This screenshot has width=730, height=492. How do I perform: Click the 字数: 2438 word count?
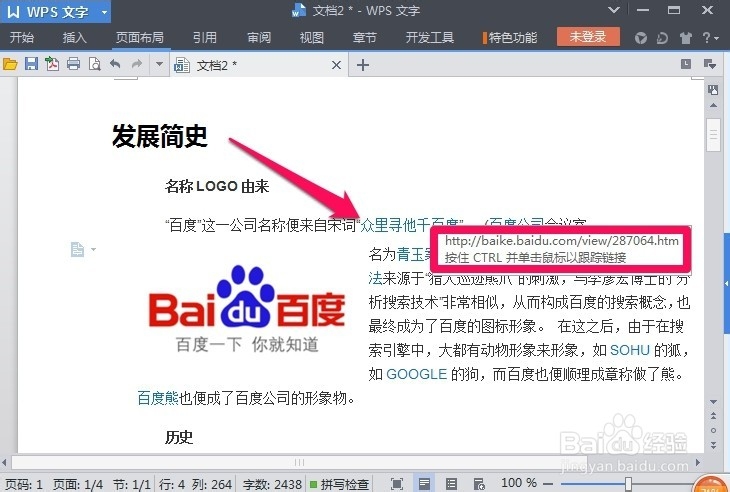pyautogui.click(x=272, y=484)
